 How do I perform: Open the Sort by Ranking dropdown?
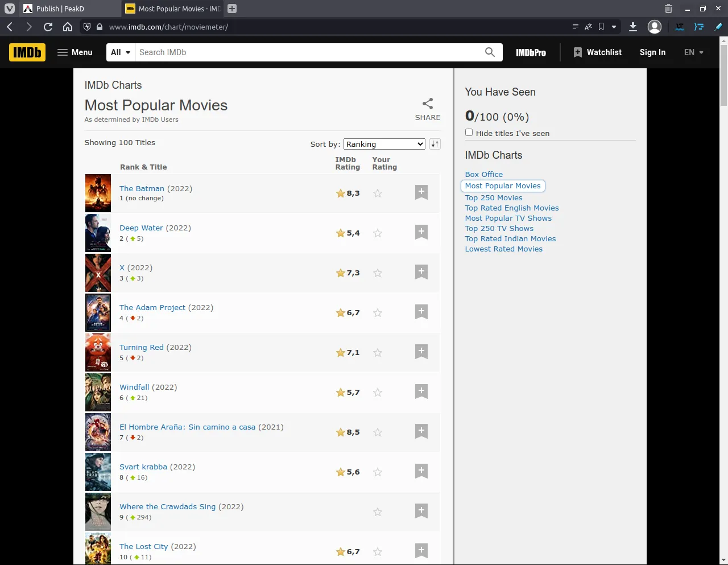384,144
